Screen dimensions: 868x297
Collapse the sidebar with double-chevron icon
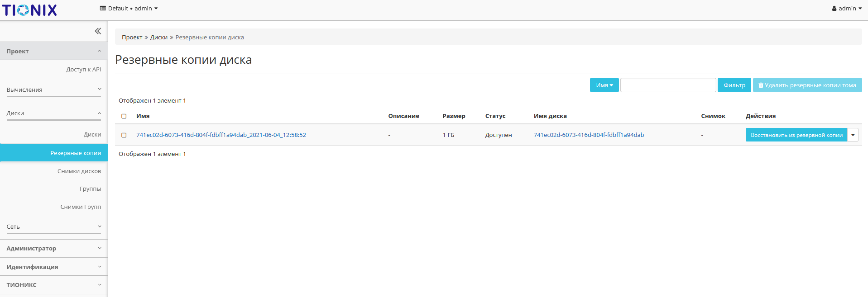point(98,31)
